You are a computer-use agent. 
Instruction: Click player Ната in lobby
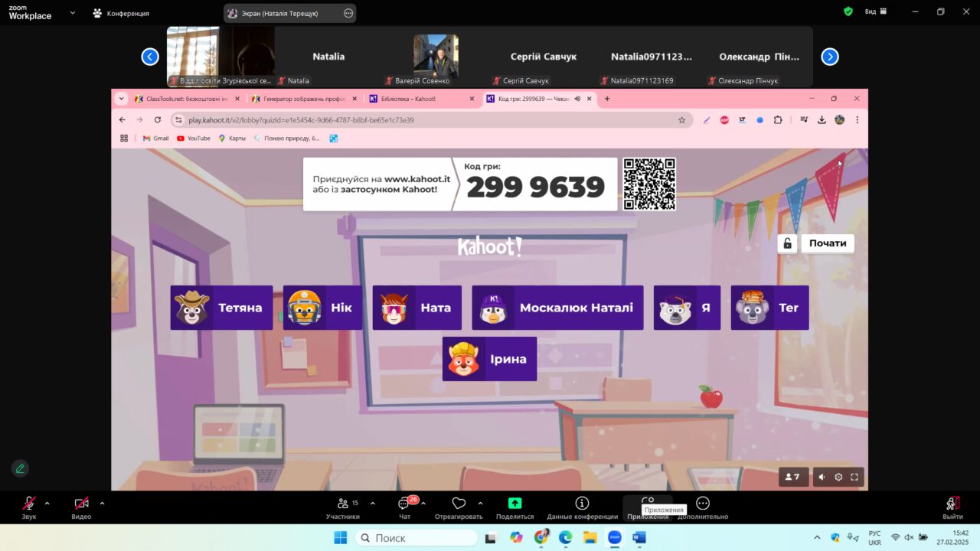pyautogui.click(x=416, y=308)
